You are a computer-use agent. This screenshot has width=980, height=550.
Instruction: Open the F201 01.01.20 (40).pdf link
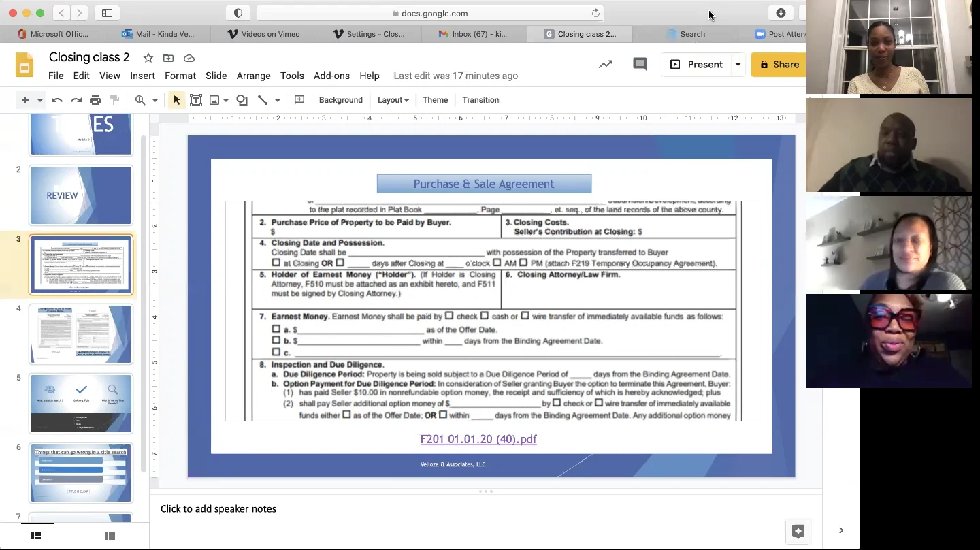coord(478,439)
